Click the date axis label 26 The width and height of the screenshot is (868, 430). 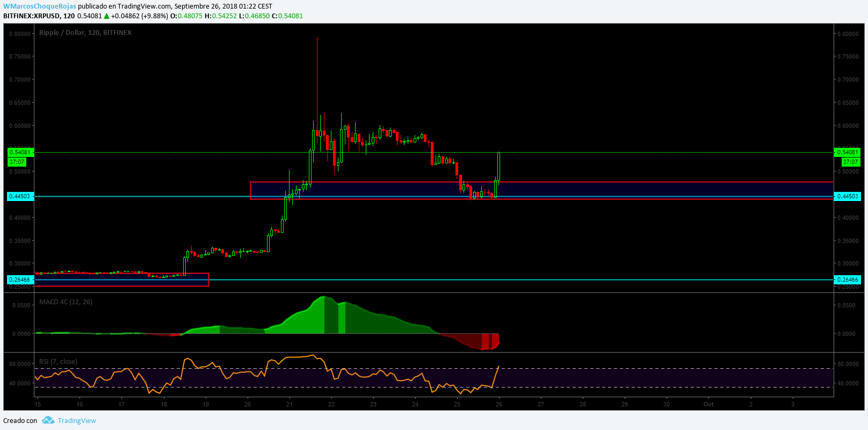499,404
